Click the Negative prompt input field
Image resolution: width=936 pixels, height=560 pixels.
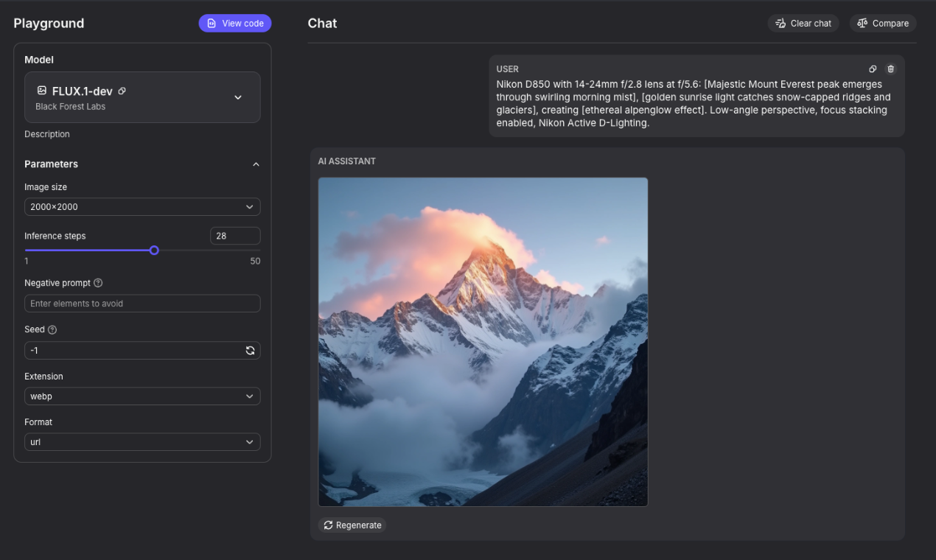pos(142,304)
